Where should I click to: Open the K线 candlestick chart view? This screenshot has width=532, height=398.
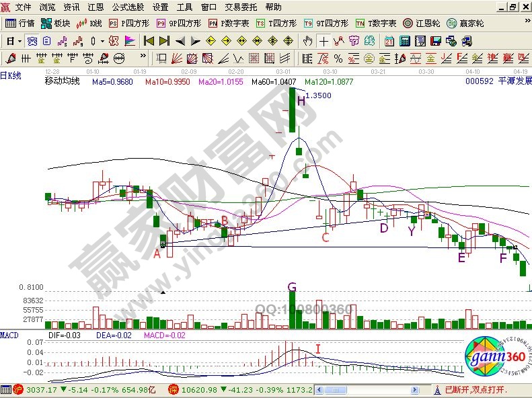coord(89,23)
